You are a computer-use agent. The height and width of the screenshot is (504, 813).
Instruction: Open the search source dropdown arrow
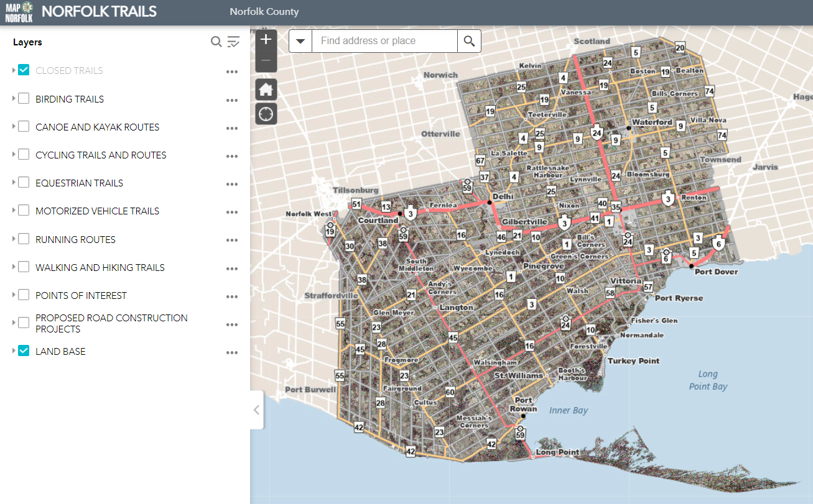(300, 41)
